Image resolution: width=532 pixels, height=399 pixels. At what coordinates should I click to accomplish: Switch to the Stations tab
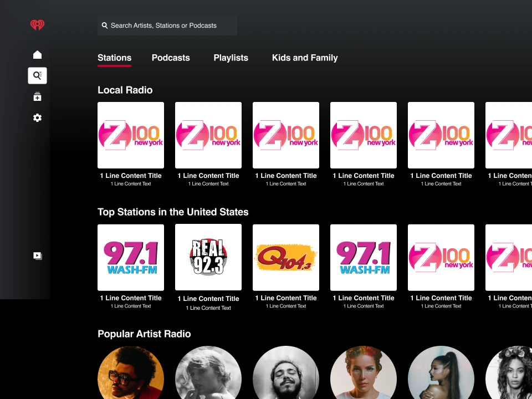click(114, 58)
